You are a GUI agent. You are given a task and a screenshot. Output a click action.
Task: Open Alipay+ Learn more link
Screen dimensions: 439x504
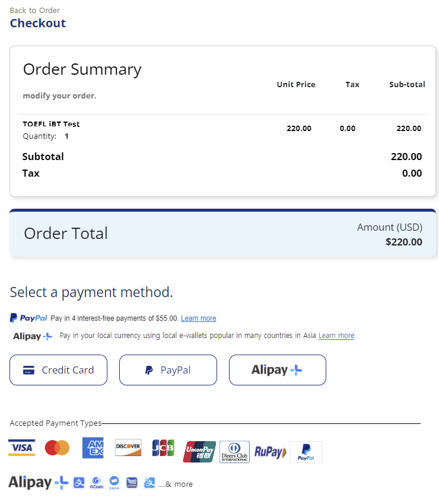[x=336, y=336]
